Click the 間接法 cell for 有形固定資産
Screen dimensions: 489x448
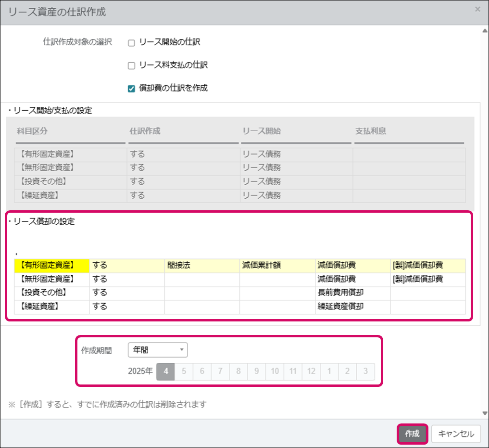[x=202, y=266]
